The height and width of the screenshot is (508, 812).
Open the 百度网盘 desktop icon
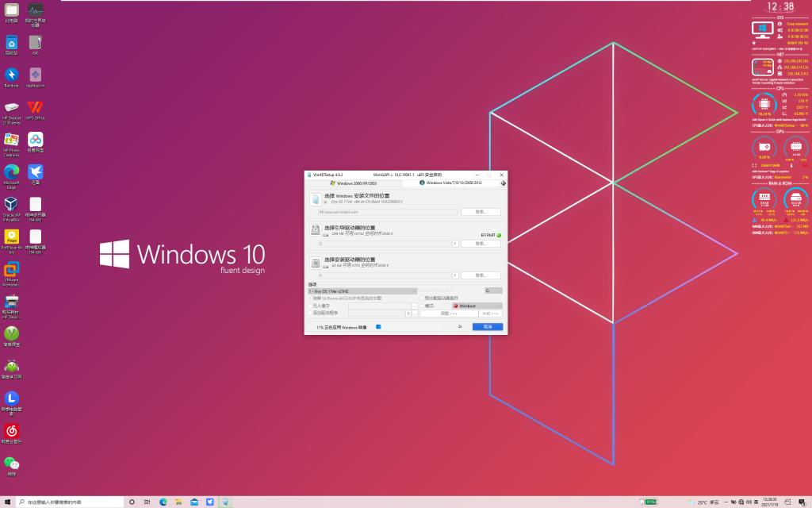(x=35, y=142)
